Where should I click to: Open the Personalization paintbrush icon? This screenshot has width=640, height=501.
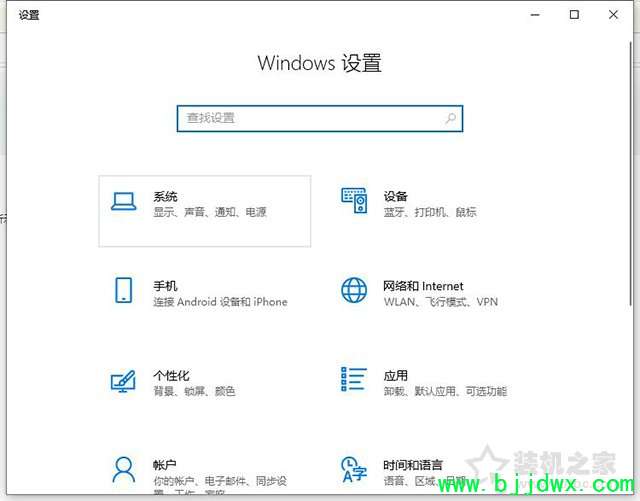(123, 381)
